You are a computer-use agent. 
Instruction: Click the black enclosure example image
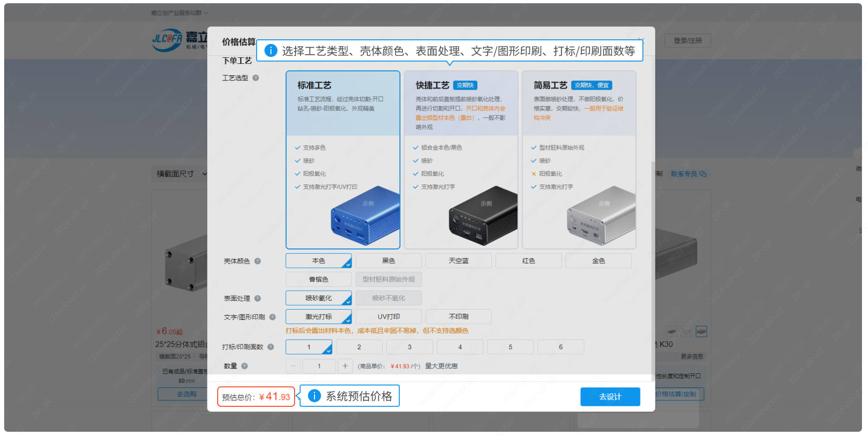point(484,216)
